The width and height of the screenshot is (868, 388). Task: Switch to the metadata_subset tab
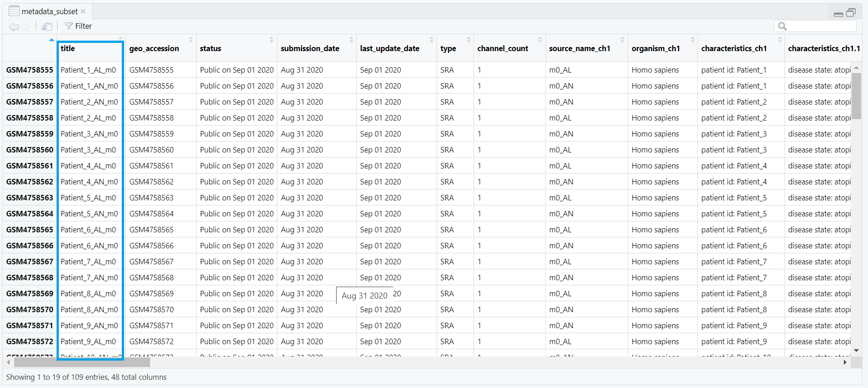pos(49,11)
